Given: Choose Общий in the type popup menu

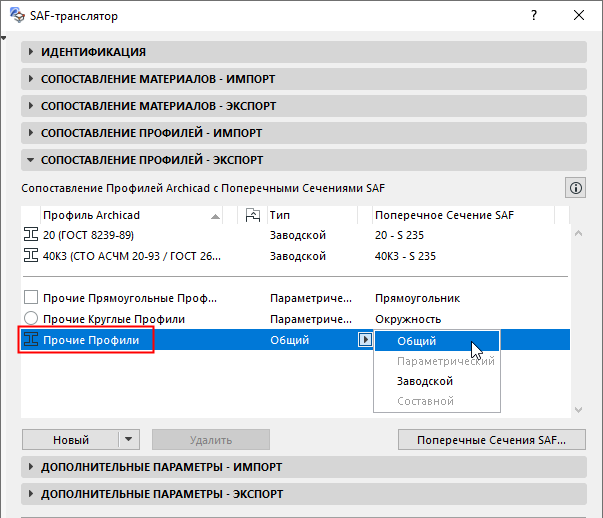Looking at the screenshot, I should coord(436,341).
